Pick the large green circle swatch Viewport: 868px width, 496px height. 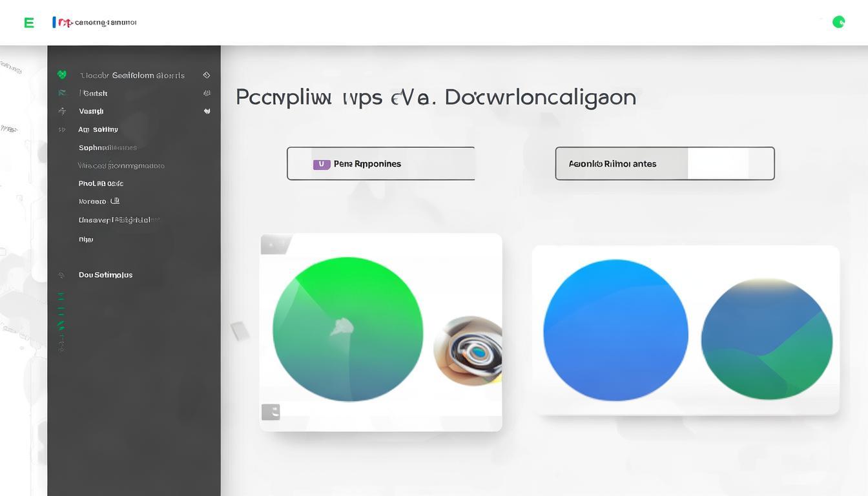(x=347, y=329)
